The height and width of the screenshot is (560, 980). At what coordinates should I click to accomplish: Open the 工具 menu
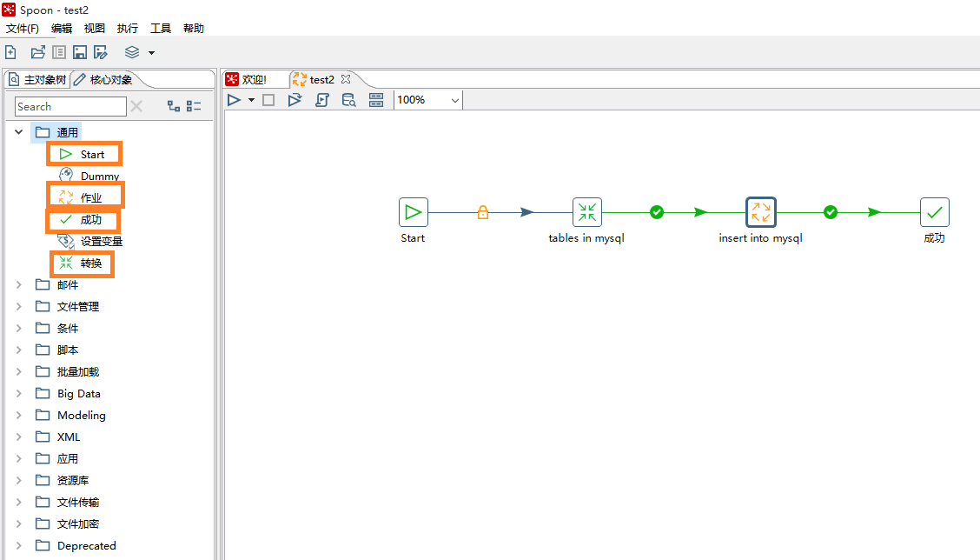click(161, 28)
